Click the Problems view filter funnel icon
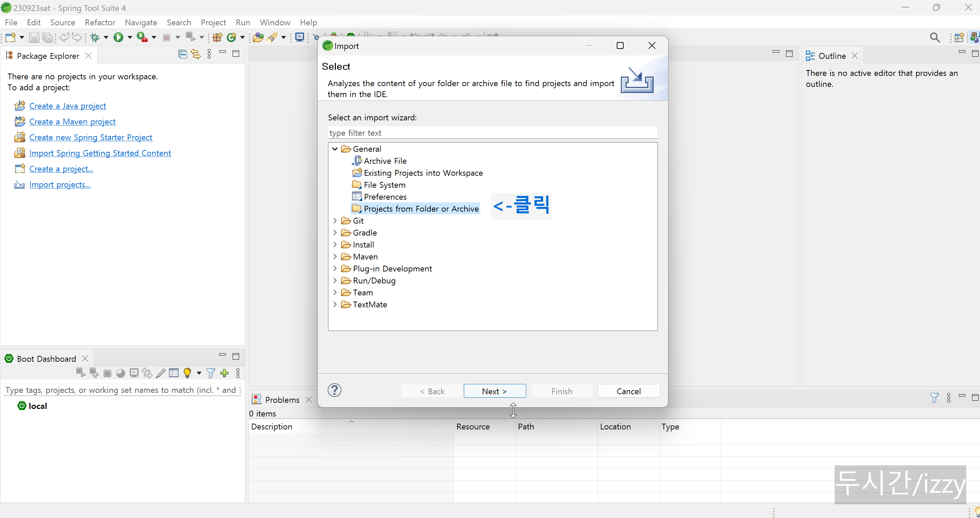 934,398
